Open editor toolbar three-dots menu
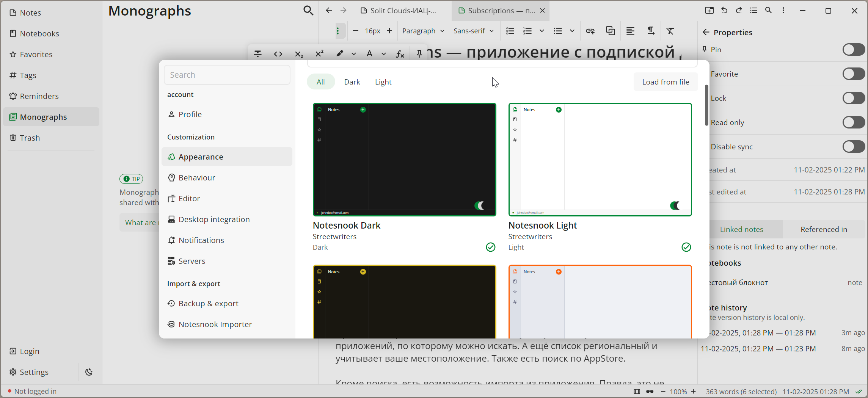 (337, 31)
